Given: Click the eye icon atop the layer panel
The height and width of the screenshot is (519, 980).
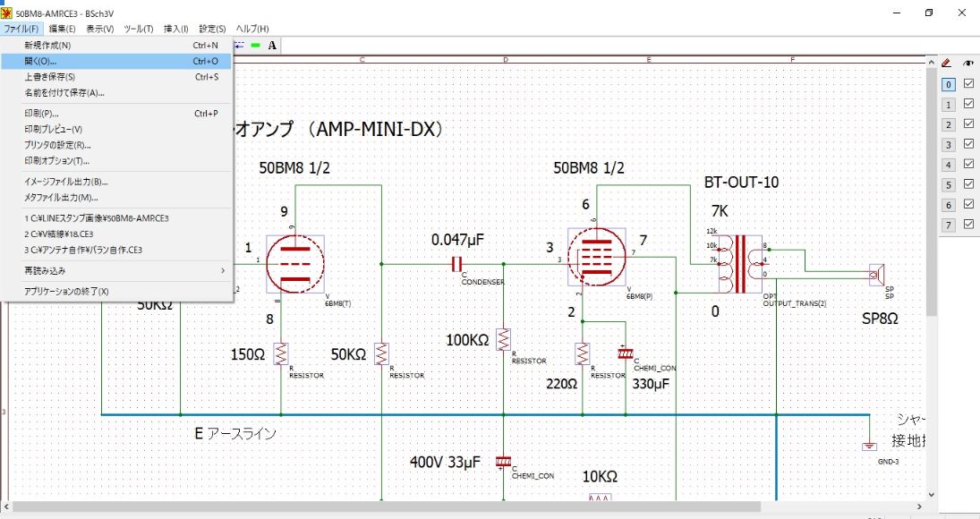Looking at the screenshot, I should coord(968,63).
